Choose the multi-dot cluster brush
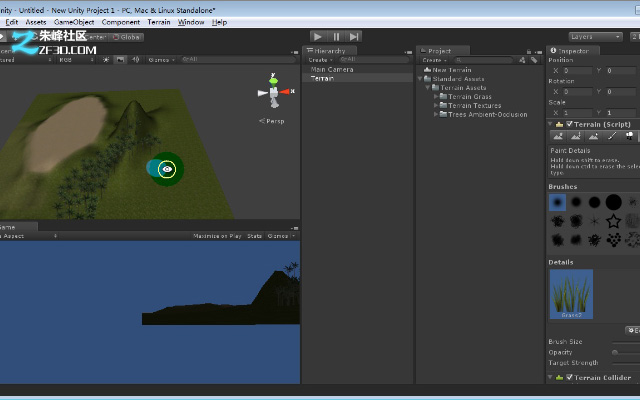Image resolution: width=640 pixels, height=400 pixels. pos(613,240)
